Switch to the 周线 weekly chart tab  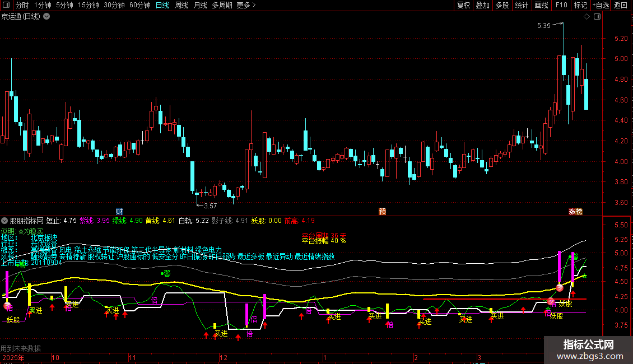pos(181,6)
